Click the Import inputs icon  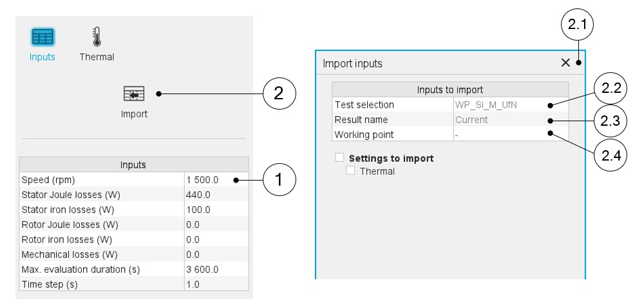pos(134,94)
